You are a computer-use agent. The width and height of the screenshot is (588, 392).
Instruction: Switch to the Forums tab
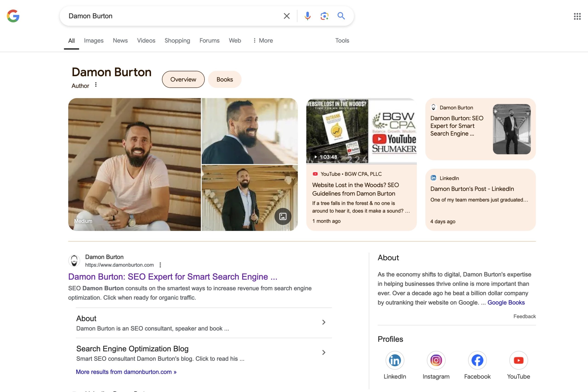209,40
